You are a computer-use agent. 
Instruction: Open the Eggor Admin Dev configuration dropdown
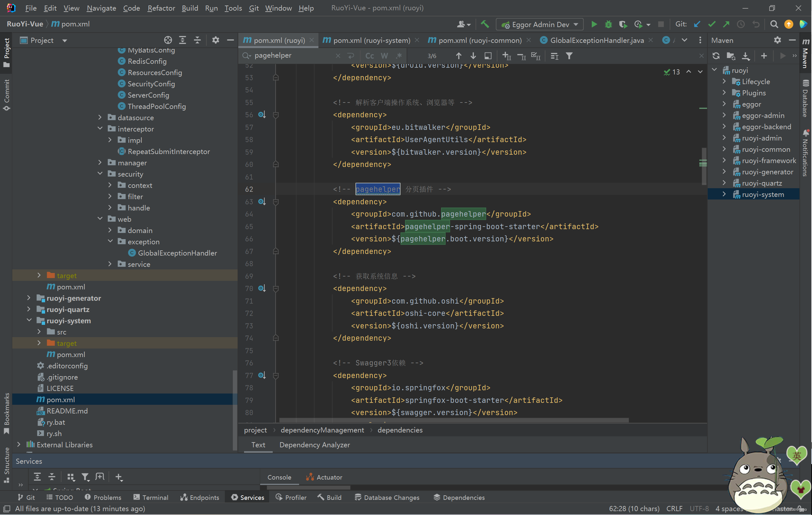tap(576, 24)
